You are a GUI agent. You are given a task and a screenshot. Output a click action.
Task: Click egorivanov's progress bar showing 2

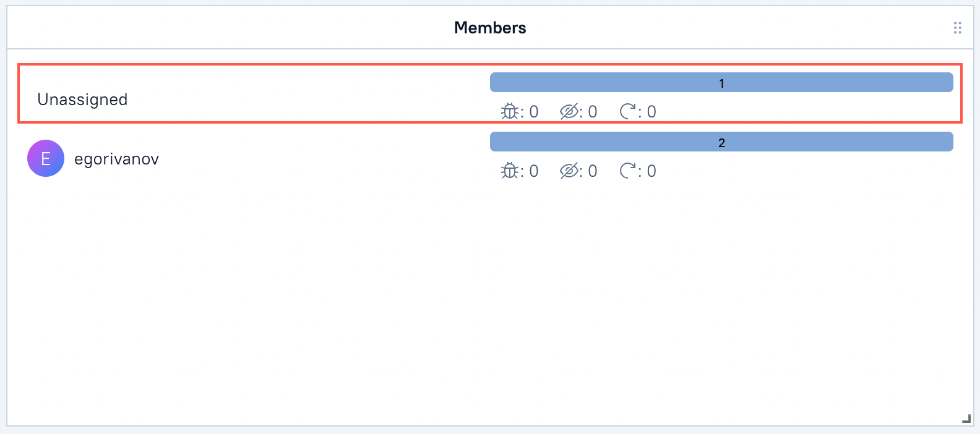pos(721,142)
